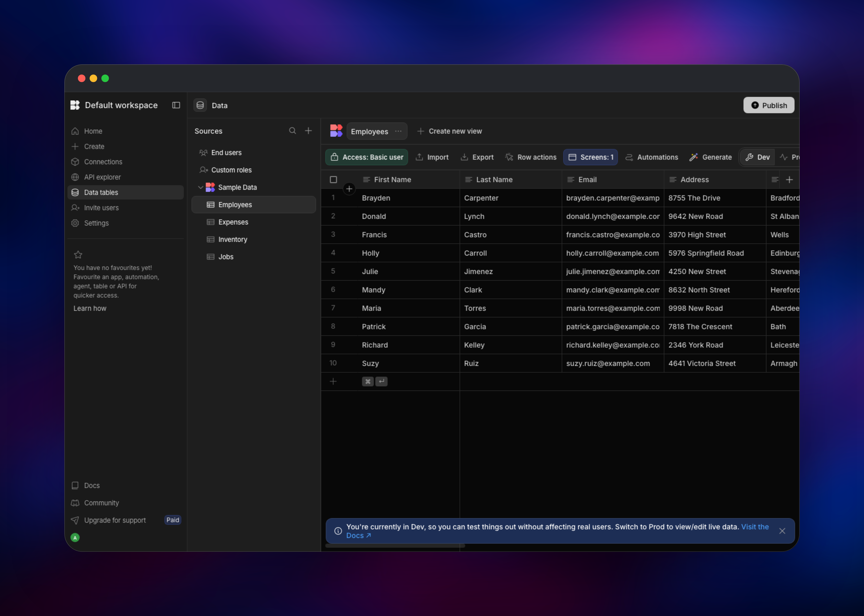Open Create in sidebar
Screen dimensions: 864x616
point(126,147)
